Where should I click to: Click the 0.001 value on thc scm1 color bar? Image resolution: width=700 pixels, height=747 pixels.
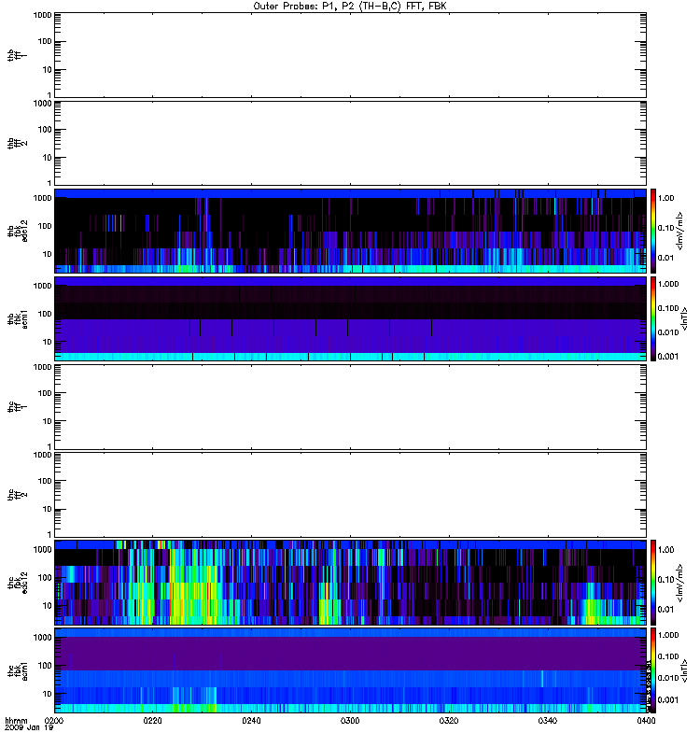click(x=668, y=699)
